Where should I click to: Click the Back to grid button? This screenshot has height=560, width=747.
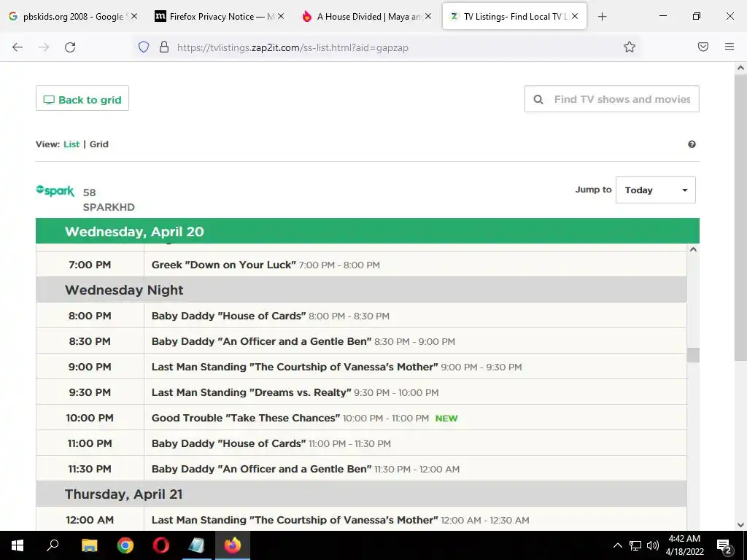pos(82,98)
